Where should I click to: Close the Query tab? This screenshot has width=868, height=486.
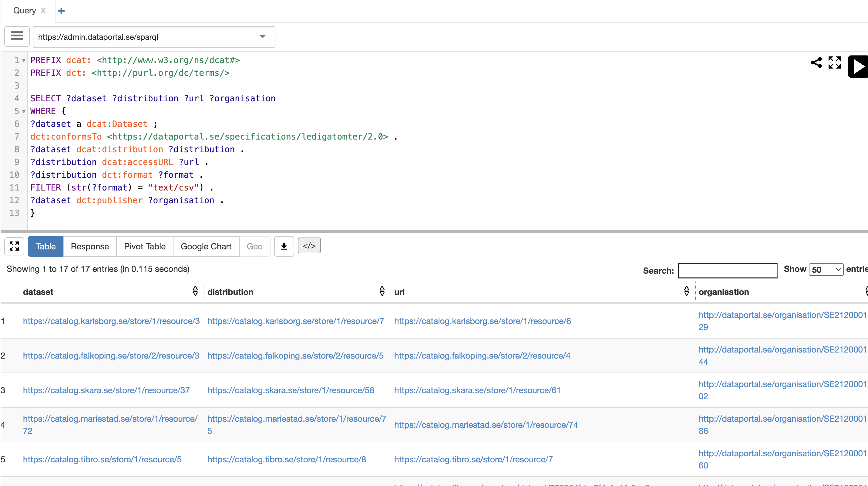[43, 10]
